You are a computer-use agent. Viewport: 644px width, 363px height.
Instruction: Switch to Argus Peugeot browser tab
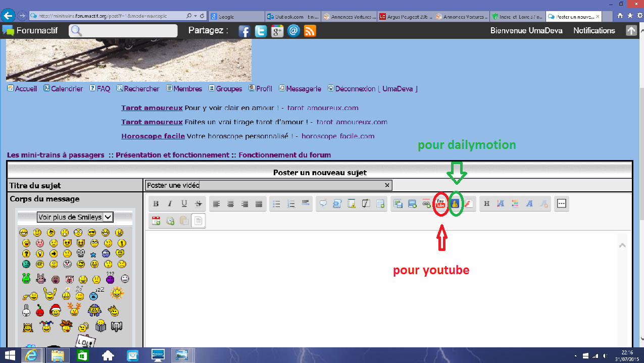406,17
